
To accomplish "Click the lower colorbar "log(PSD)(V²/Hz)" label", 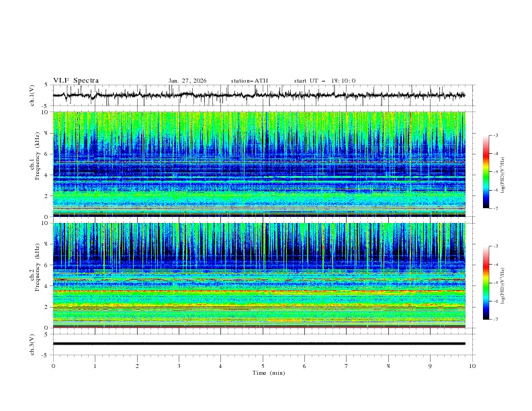I will tap(503, 286).
